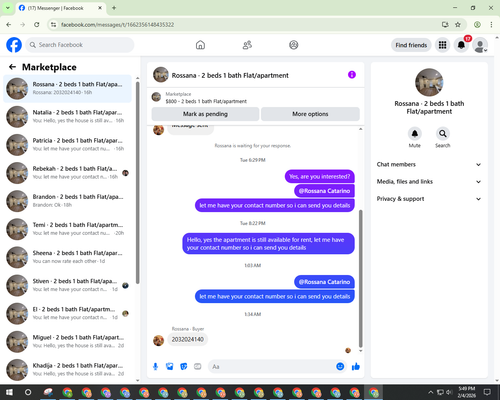Click the 2032024140 message bubble
The width and height of the screenshot is (500, 400).
[187, 339]
